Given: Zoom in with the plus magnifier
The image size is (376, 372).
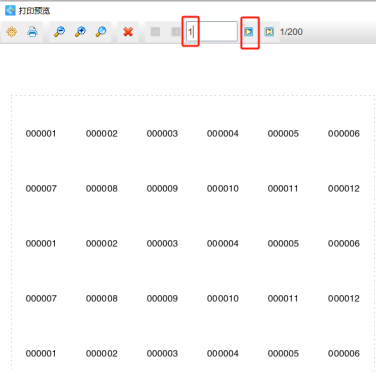Looking at the screenshot, I should 80,32.
